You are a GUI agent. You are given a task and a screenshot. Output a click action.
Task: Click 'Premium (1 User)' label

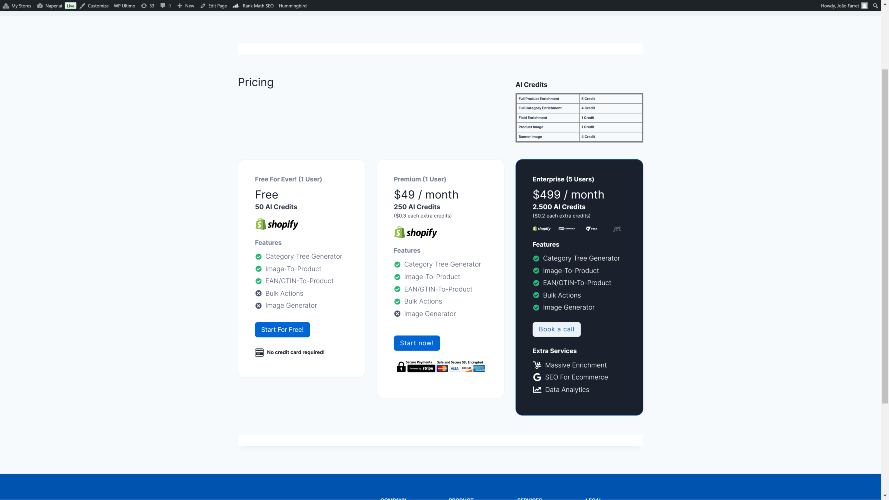(x=420, y=179)
